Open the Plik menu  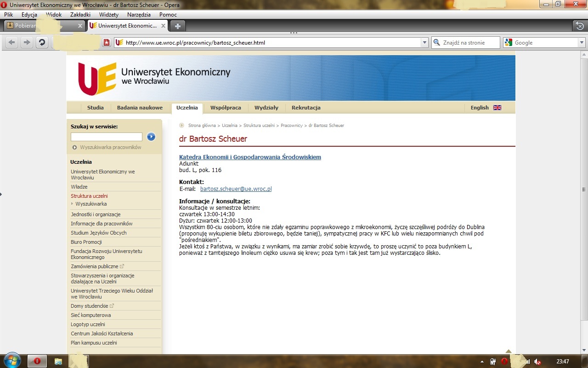point(8,15)
